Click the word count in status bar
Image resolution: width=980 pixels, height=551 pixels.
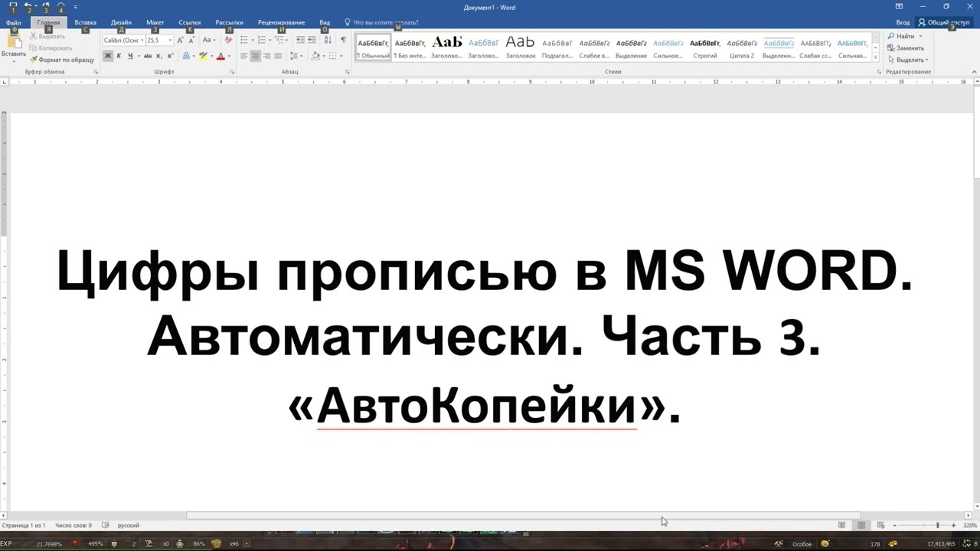(x=73, y=525)
